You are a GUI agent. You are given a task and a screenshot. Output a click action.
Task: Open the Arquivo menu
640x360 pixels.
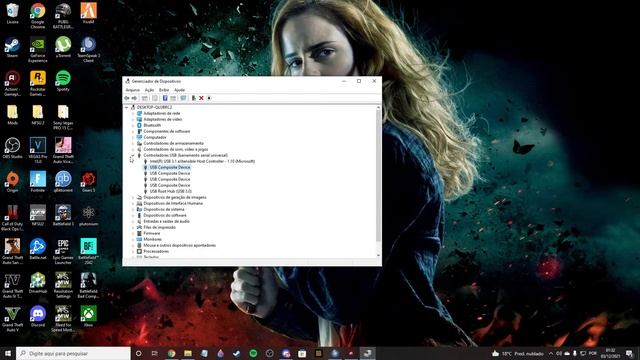132,90
